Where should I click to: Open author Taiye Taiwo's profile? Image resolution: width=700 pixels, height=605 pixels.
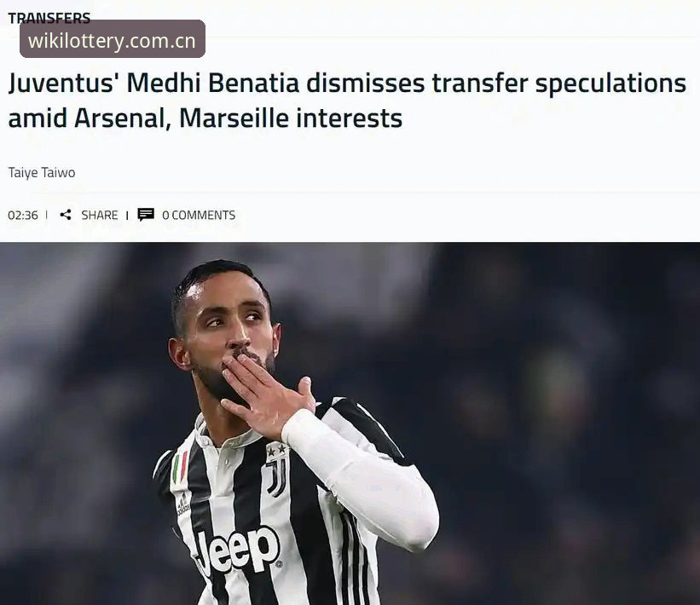click(42, 173)
